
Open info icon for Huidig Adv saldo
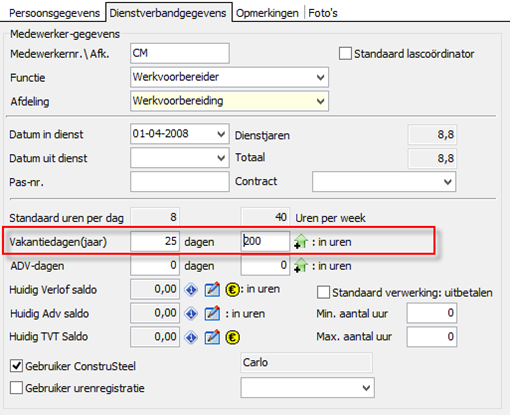click(191, 314)
